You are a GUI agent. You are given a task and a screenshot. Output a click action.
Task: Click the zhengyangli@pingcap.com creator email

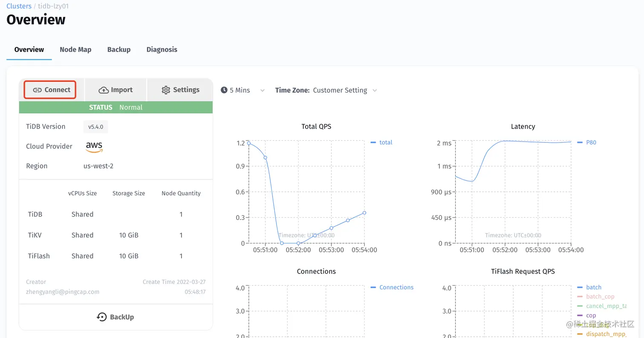click(63, 292)
